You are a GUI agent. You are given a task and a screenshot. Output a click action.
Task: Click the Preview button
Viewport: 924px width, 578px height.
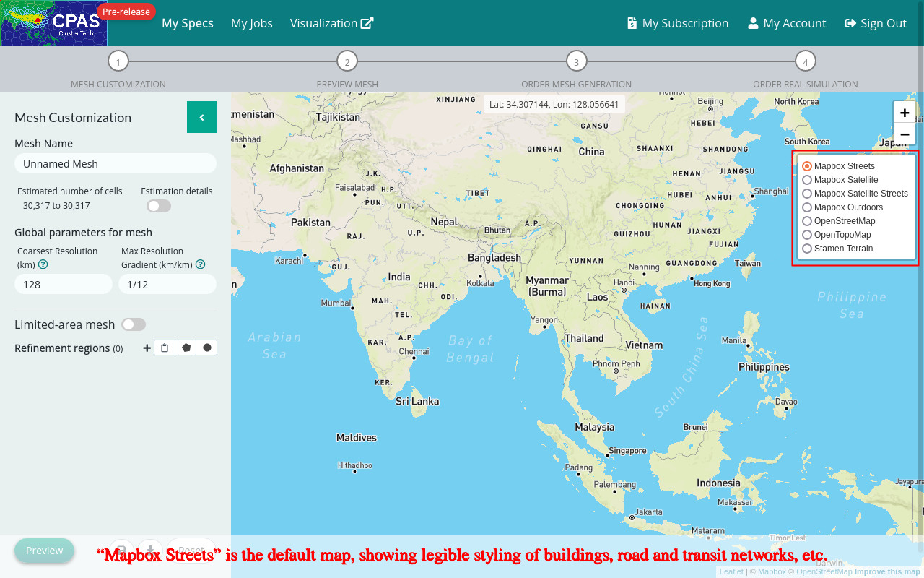click(x=44, y=551)
